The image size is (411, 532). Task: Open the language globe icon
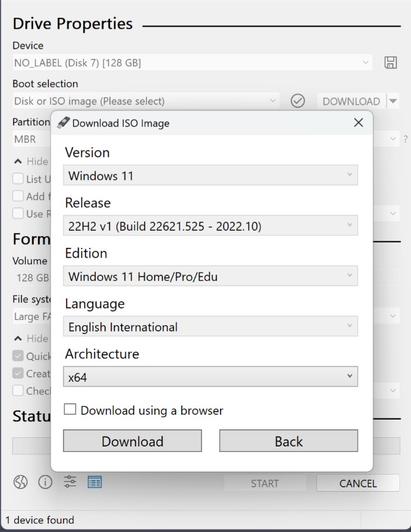pos(20,482)
